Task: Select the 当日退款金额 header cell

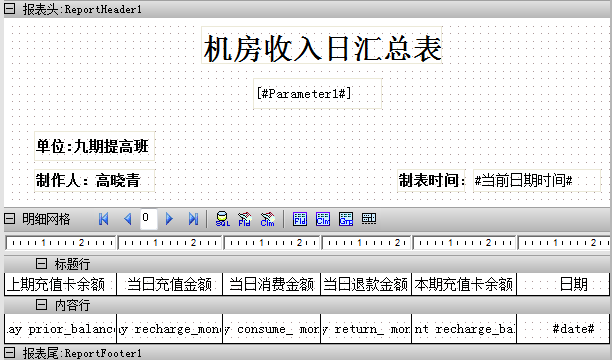Action: coord(366,284)
